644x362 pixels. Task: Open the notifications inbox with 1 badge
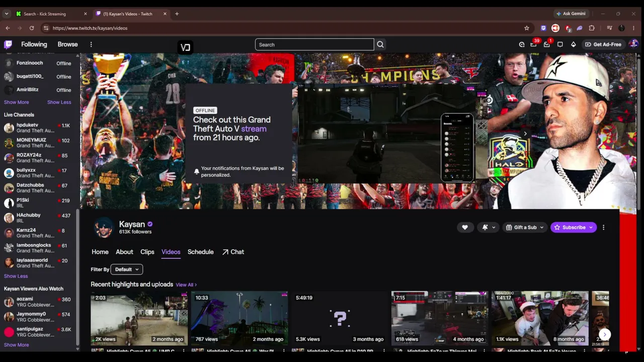(547, 44)
